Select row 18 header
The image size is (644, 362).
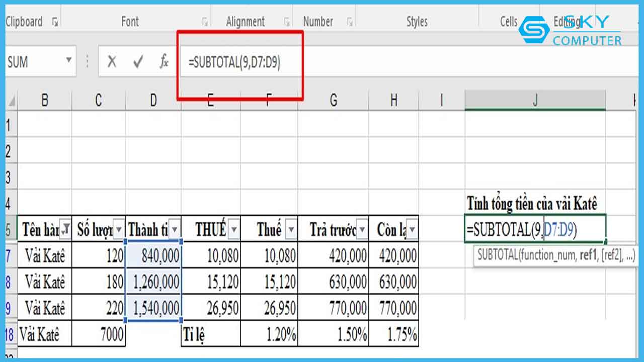[10, 334]
